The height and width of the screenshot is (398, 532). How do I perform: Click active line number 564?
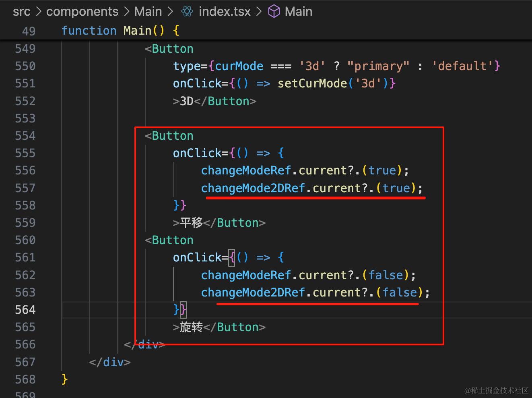[x=25, y=310]
